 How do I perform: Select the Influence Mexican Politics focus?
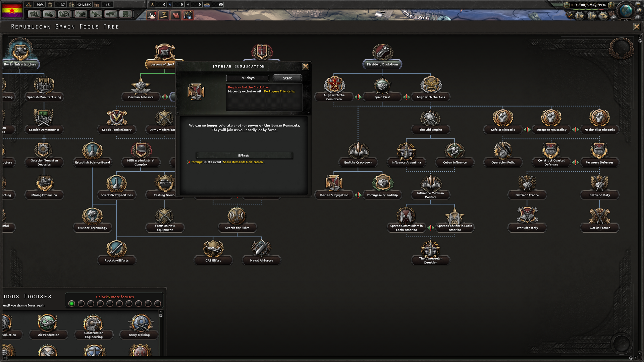pyautogui.click(x=431, y=187)
